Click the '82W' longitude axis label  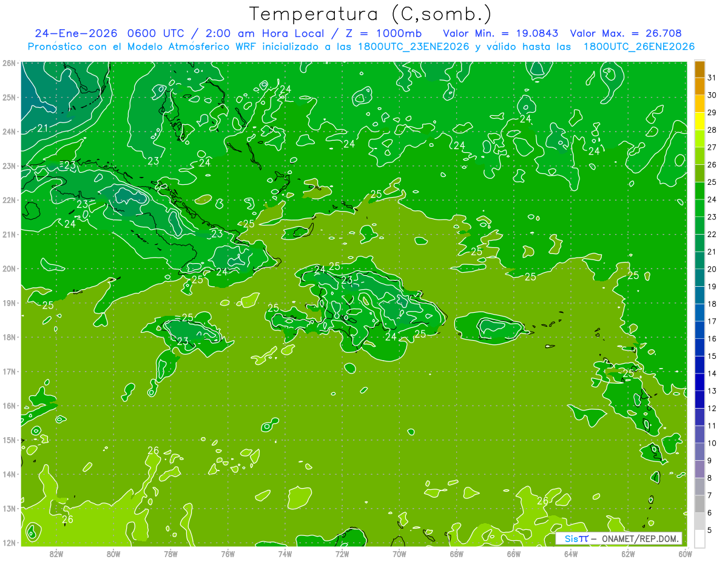(x=56, y=553)
